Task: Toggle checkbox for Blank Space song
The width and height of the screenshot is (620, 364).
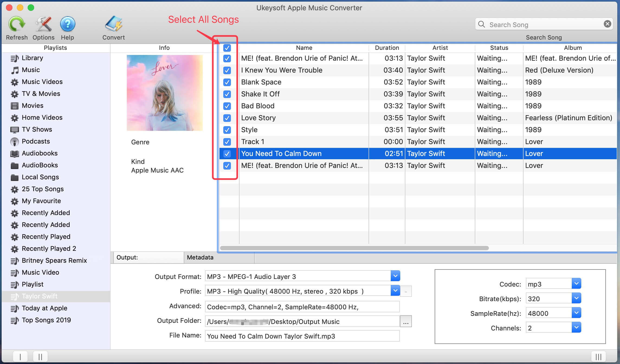Action: pyautogui.click(x=228, y=82)
